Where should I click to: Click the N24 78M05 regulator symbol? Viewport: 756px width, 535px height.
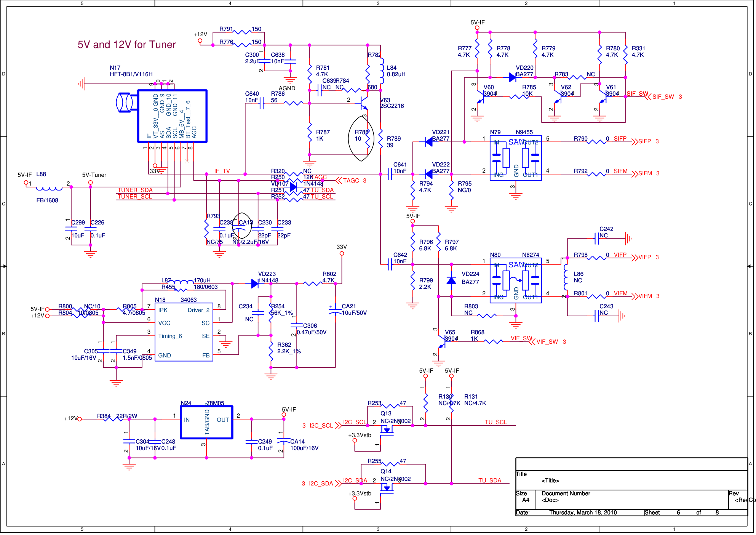(206, 422)
